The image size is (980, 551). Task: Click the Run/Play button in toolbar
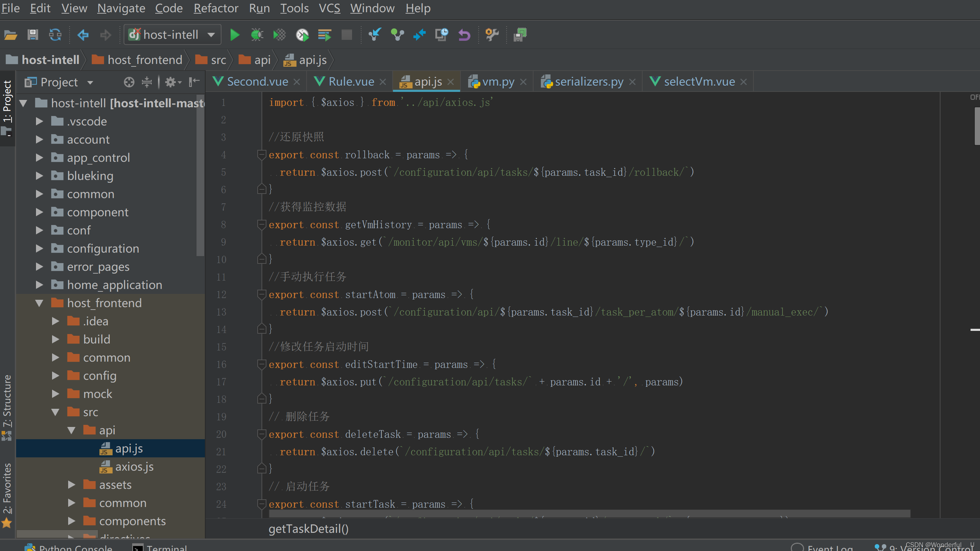pyautogui.click(x=234, y=34)
